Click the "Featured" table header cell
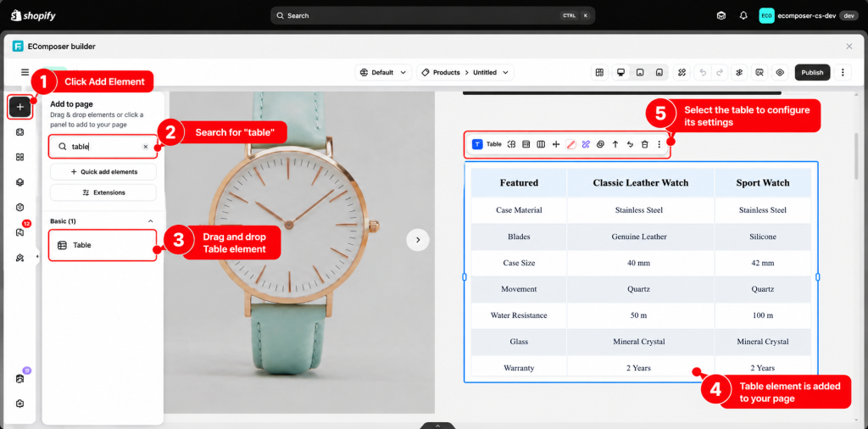The image size is (868, 429). tap(519, 182)
